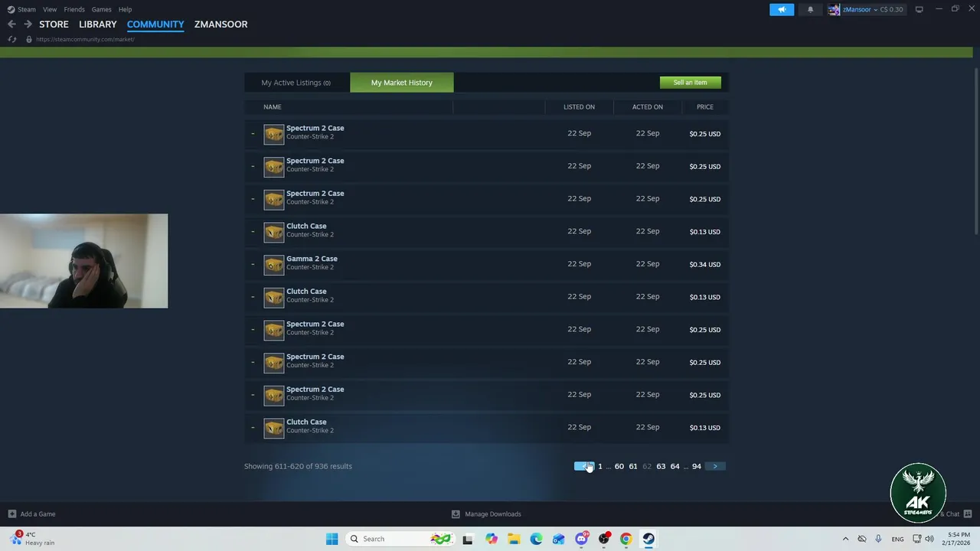Jump to page 60 of market history
The image size is (980, 551).
click(619, 466)
